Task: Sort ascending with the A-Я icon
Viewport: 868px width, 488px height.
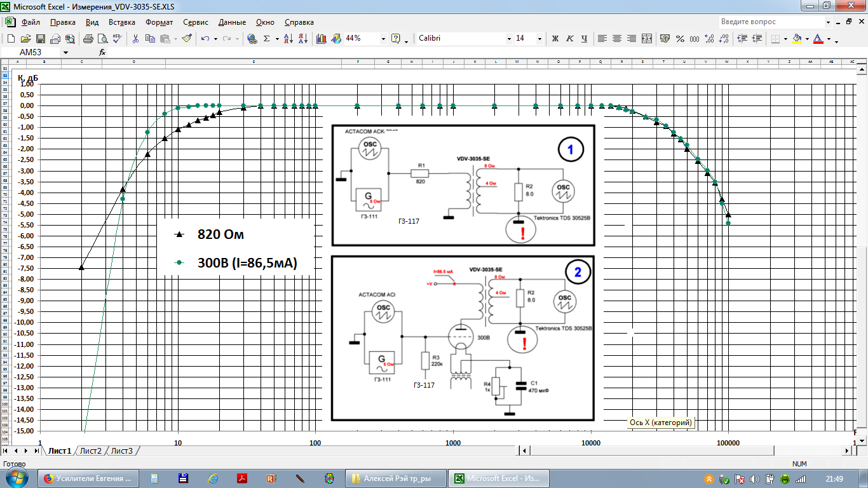Action: coord(287,39)
